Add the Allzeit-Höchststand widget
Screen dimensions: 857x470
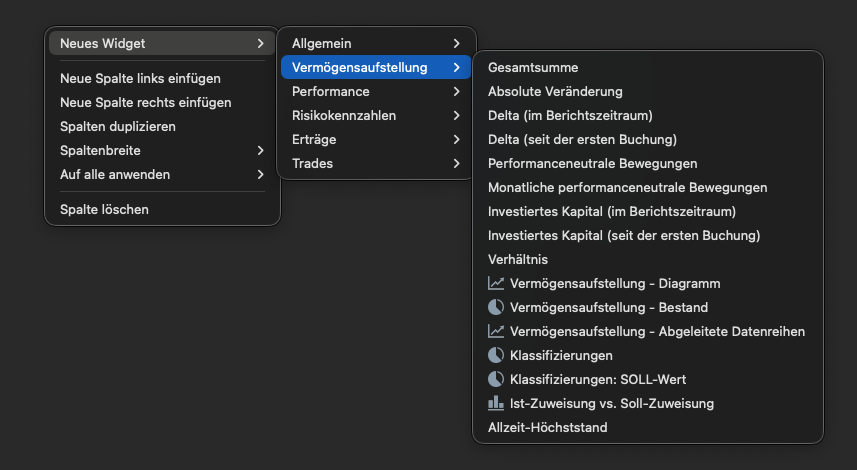547,428
